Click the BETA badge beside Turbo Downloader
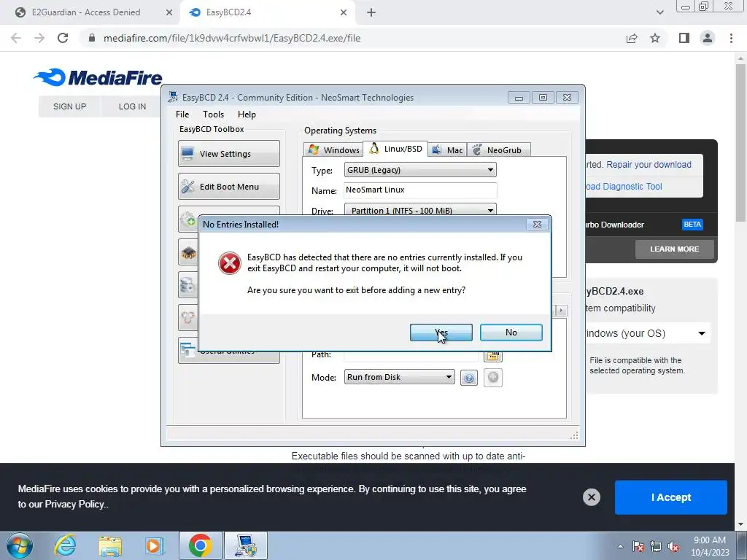The image size is (747, 560). [692, 225]
